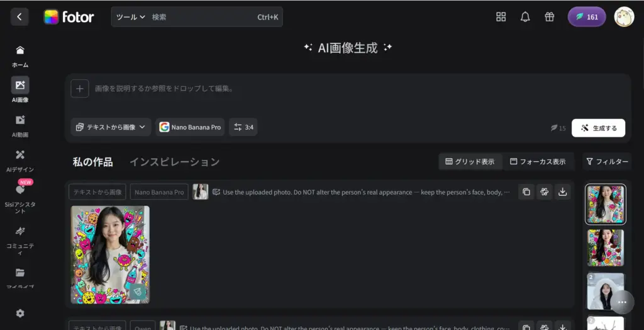Select AI画像 in the sidebar
The image size is (644, 330).
click(x=20, y=89)
